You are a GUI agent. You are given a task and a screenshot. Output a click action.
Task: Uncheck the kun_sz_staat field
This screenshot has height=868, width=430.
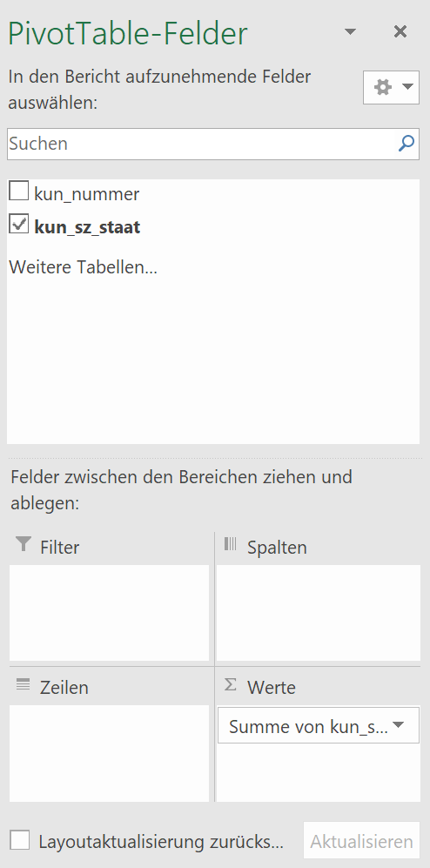(x=19, y=224)
